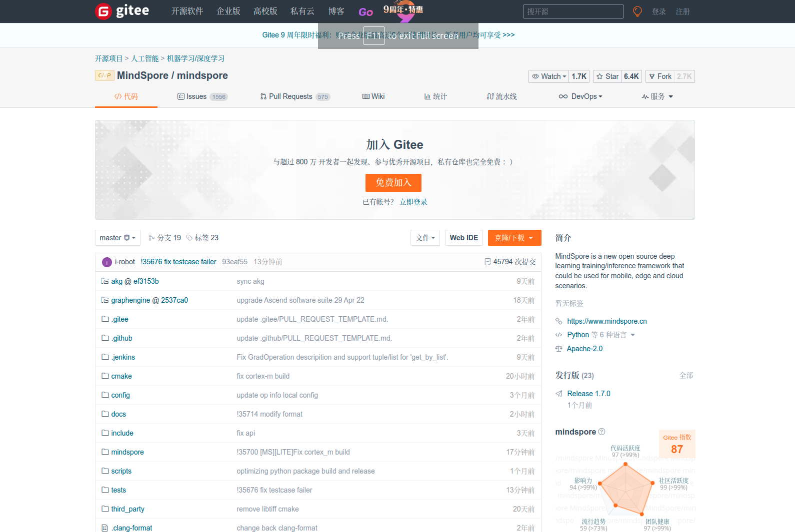Open the https://www.mindspore.cn link
Image resolution: width=795 pixels, height=532 pixels.
coord(606,321)
